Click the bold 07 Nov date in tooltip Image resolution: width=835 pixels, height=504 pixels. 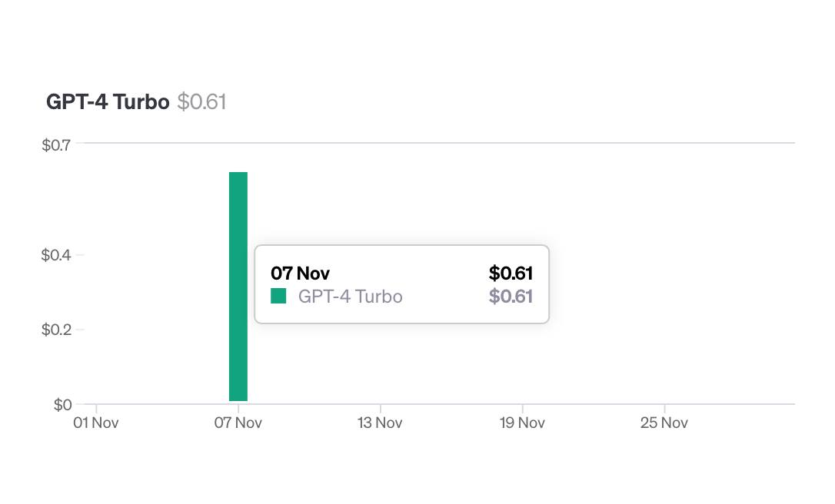pyautogui.click(x=300, y=274)
